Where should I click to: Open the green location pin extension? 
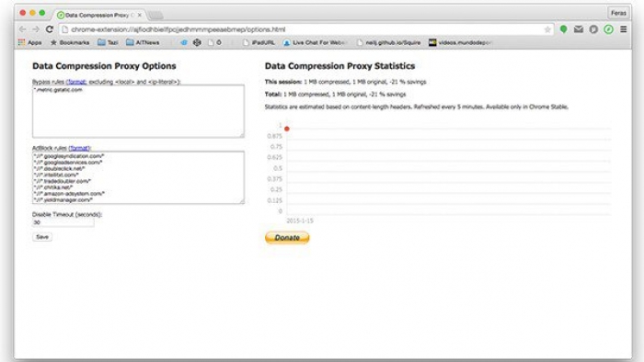(563, 29)
